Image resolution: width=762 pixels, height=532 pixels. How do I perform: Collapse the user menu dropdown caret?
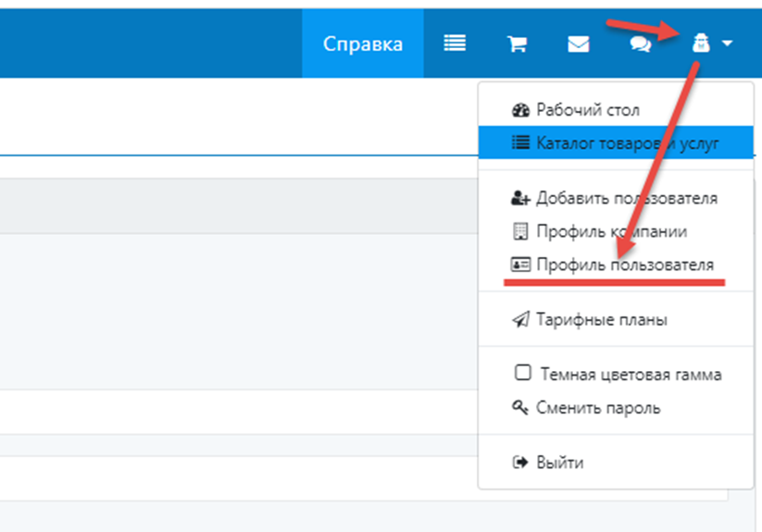(728, 43)
